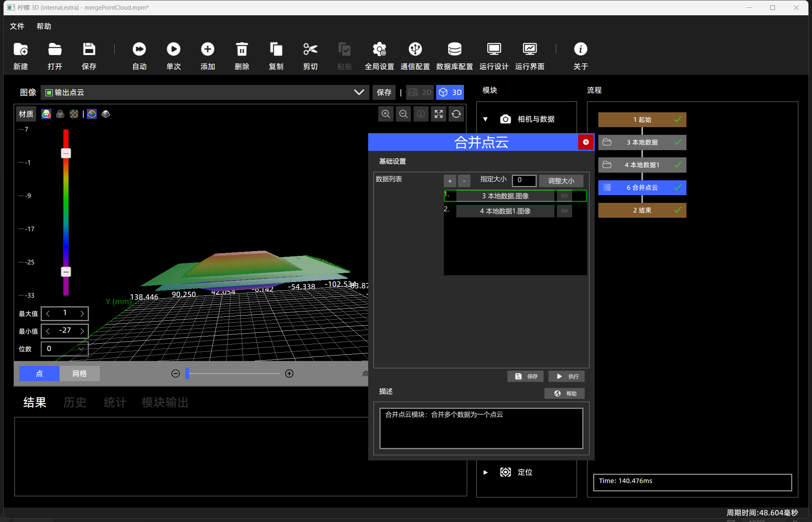Decrease the 最大值 value

point(48,313)
